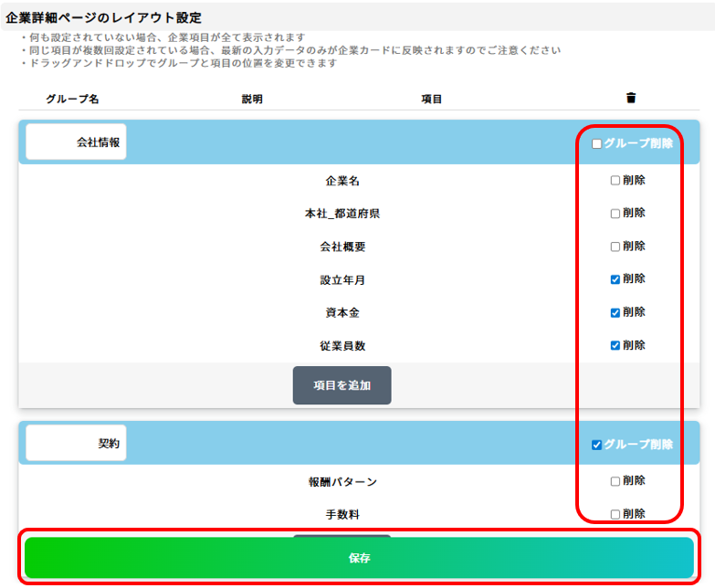The height and width of the screenshot is (588, 715).
Task: Check the 削除 box for 報酬パターン
Action: [x=615, y=481]
